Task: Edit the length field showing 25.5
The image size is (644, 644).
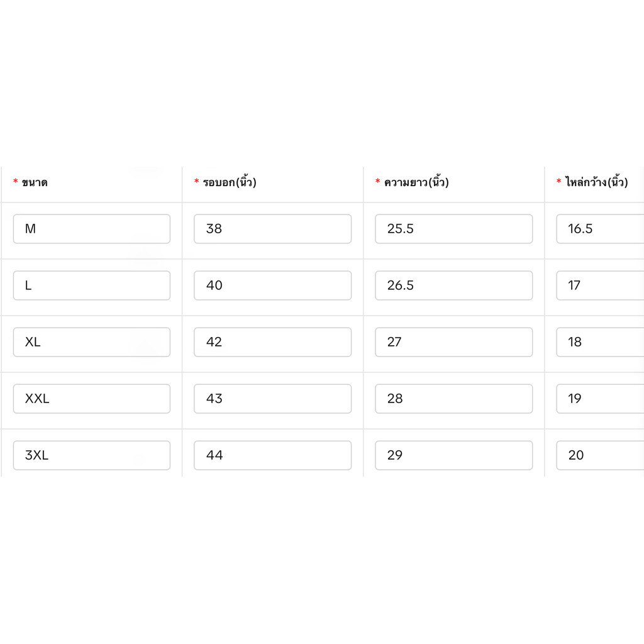Action: (x=454, y=229)
